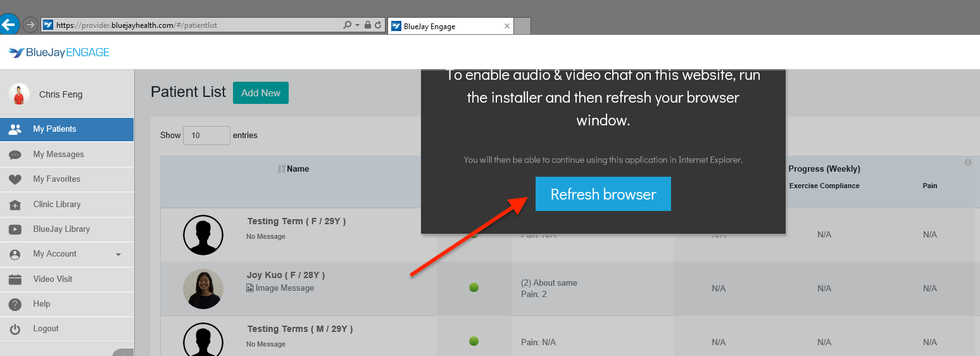This screenshot has height=356, width=980.
Task: Click Joy Kuo patient photo
Action: pos(203,289)
